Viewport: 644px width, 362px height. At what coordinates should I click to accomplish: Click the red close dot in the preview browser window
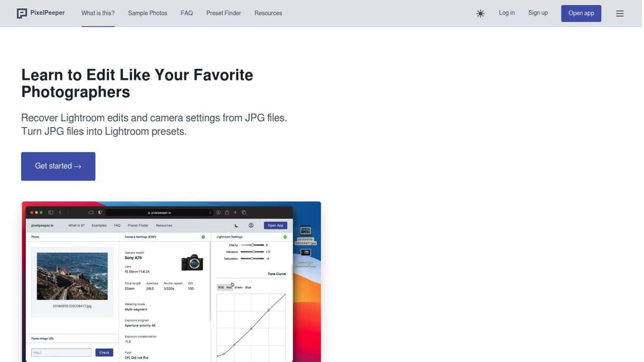point(32,212)
